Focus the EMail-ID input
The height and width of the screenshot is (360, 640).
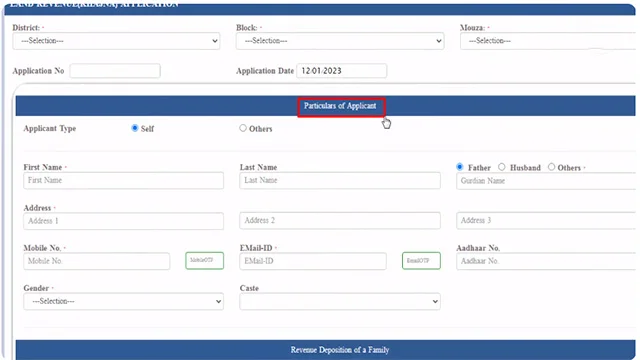(313, 261)
